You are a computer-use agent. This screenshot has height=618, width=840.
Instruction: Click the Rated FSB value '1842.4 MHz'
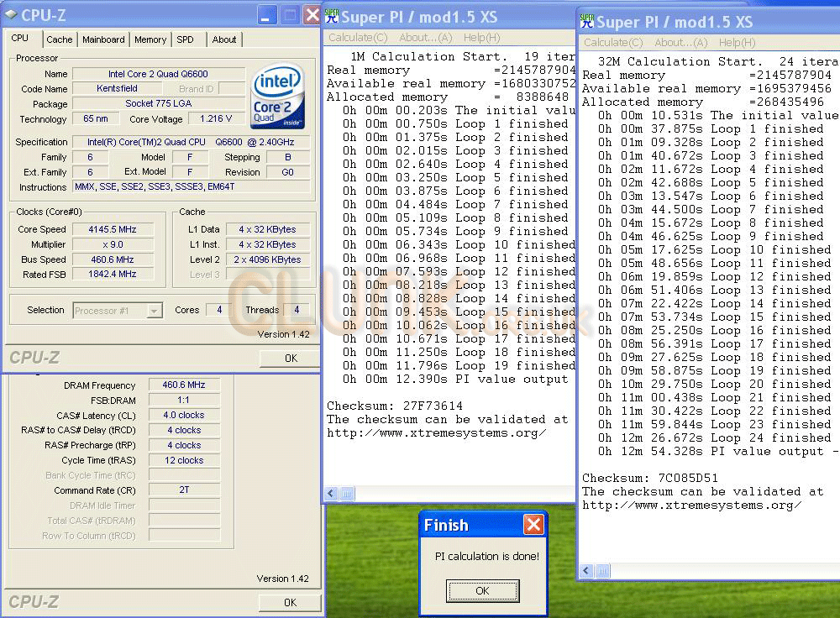point(113,274)
